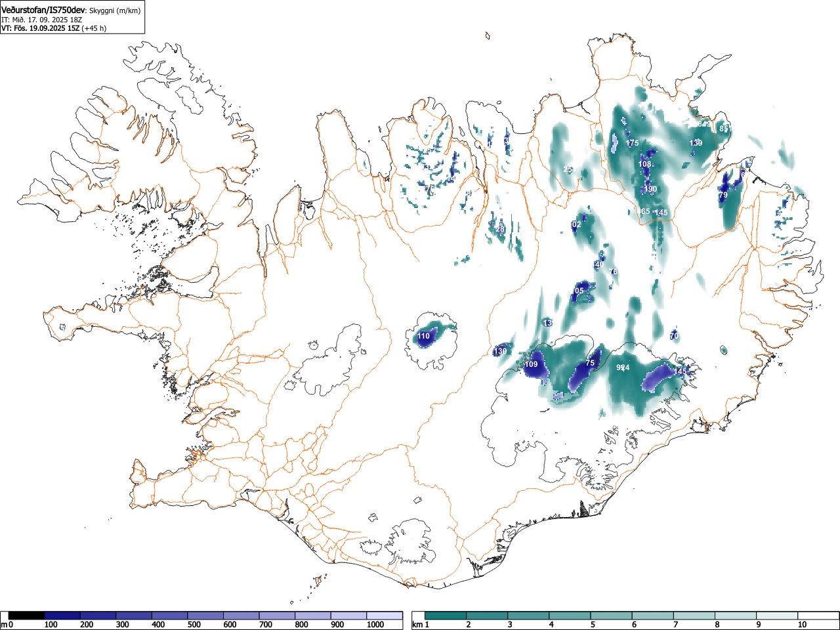
Task: Select the 79 value near the east coast
Action: (723, 196)
